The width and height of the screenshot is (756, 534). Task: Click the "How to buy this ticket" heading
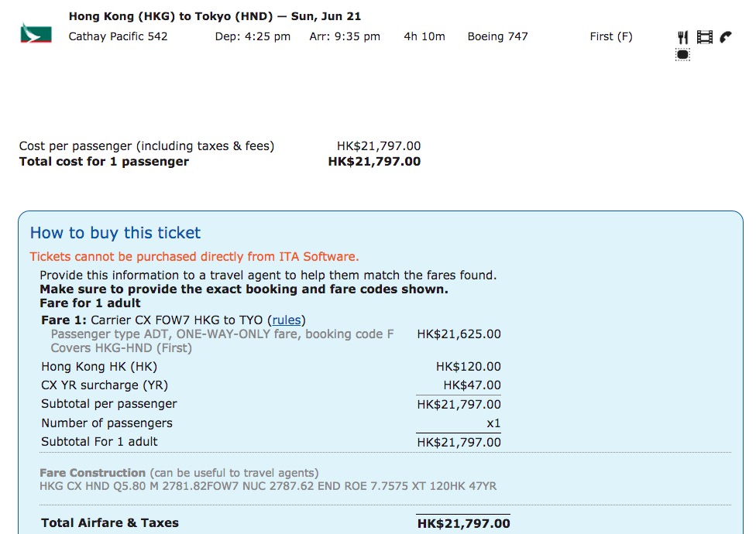pos(115,233)
